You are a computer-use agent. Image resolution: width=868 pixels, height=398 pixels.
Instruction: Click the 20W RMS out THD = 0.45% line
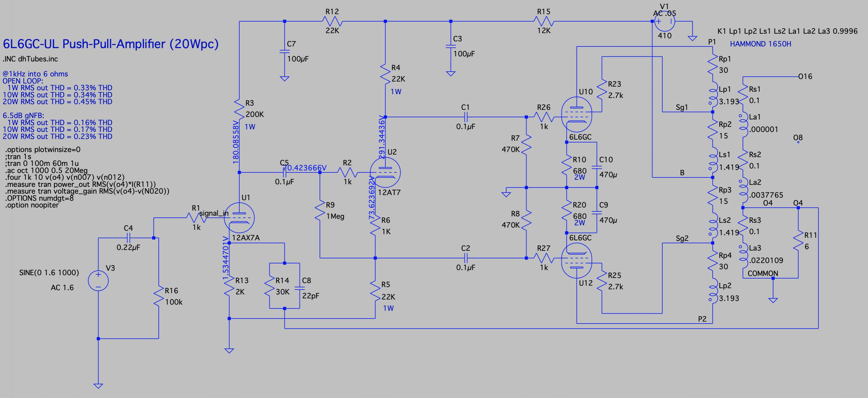point(58,102)
